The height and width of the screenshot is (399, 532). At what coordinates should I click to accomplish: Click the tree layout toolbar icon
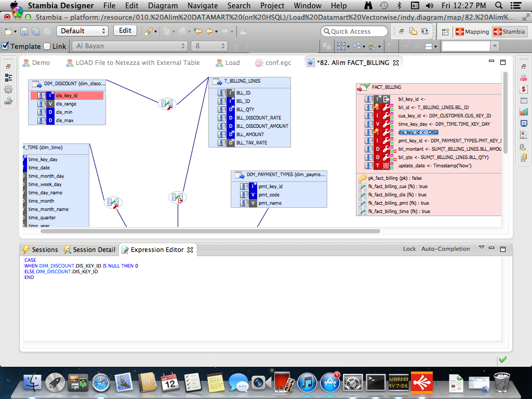coord(372,46)
